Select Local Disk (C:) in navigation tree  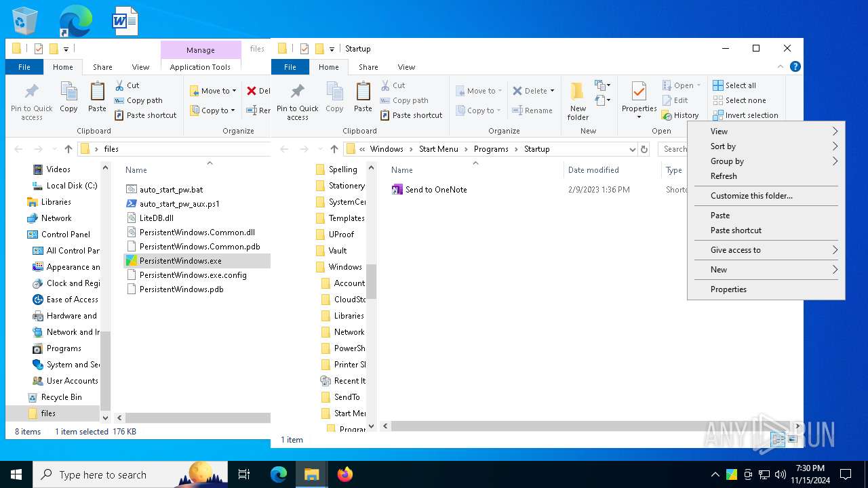pos(71,186)
